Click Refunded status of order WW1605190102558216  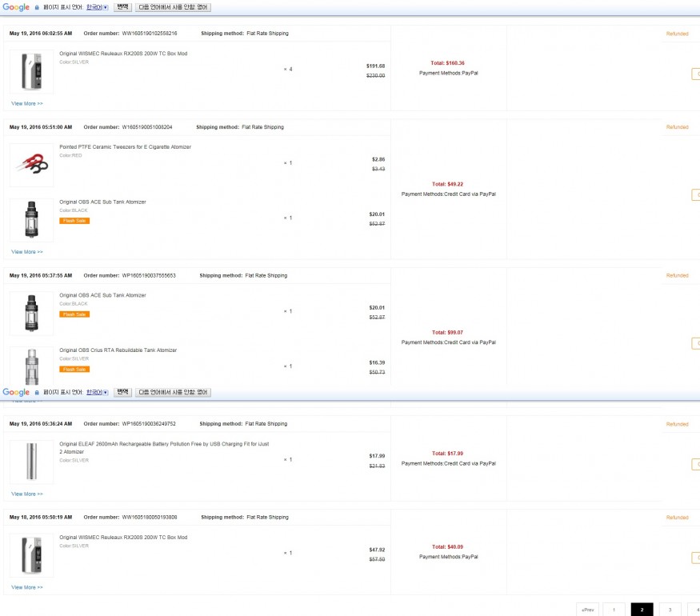(678, 34)
